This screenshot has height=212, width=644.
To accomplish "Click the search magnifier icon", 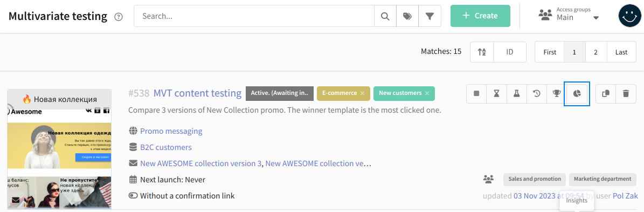I will [x=385, y=16].
